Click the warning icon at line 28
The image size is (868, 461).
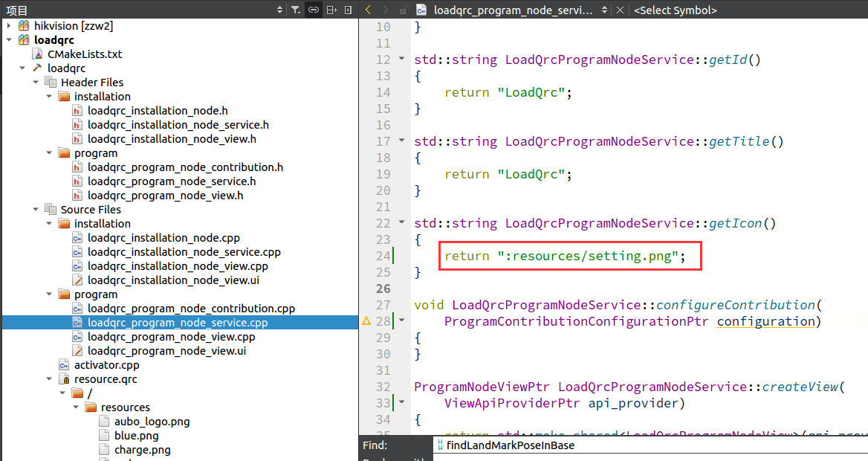[x=366, y=320]
